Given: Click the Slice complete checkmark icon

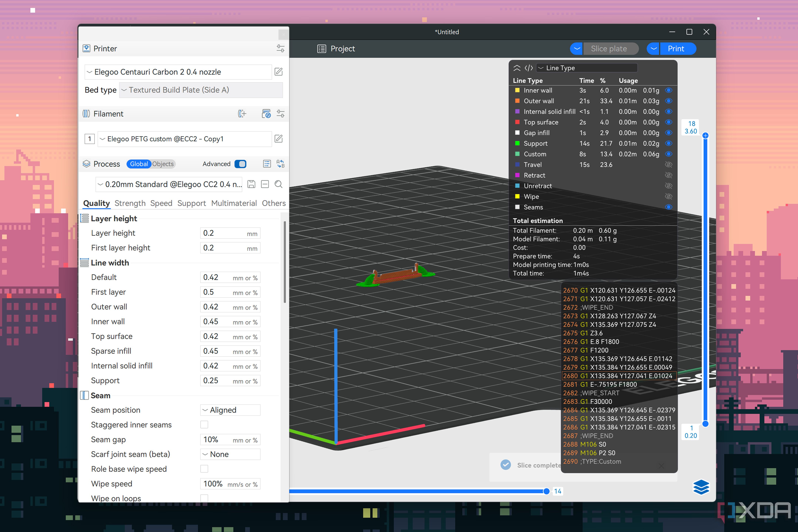Looking at the screenshot, I should [x=506, y=465].
